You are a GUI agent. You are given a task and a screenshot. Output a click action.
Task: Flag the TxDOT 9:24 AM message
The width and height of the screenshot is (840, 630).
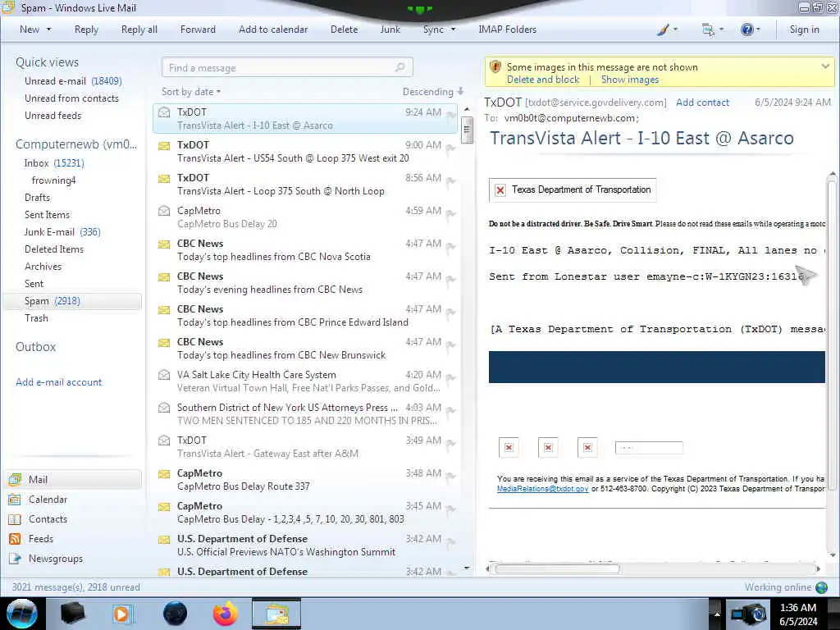point(450,115)
